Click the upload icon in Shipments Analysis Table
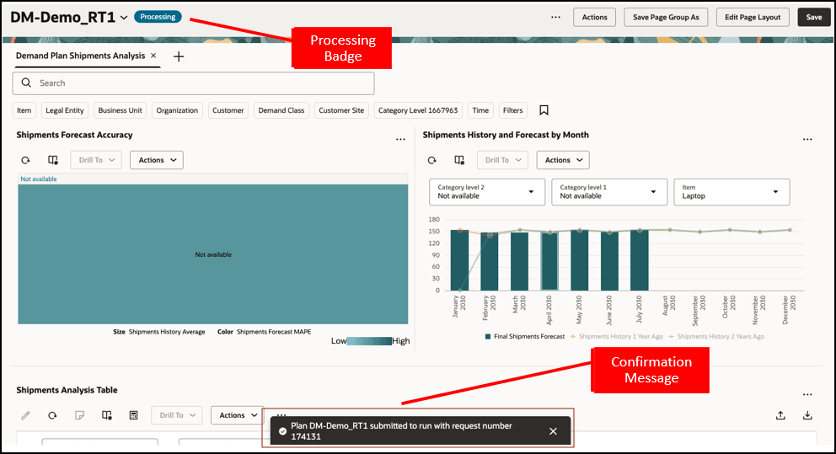The image size is (836, 454). point(781,415)
